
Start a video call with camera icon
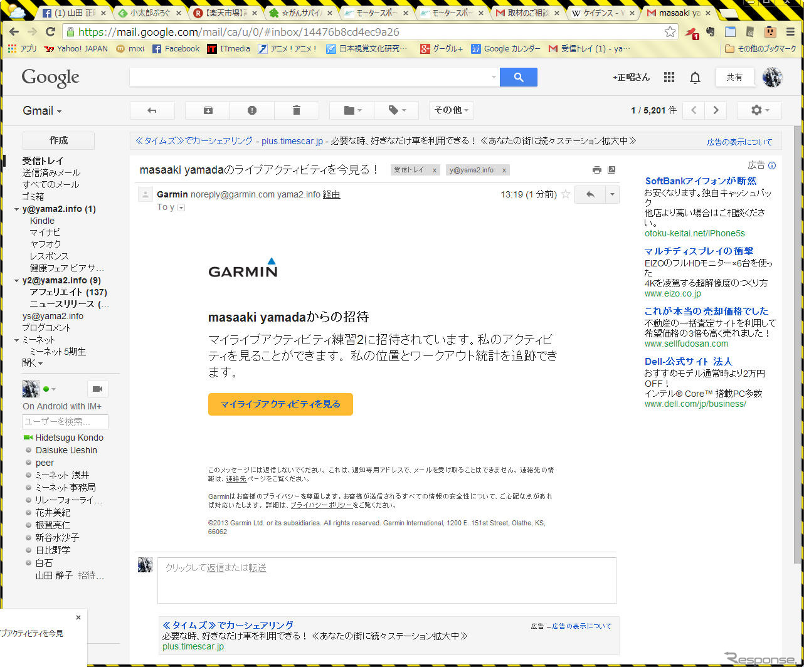click(97, 389)
